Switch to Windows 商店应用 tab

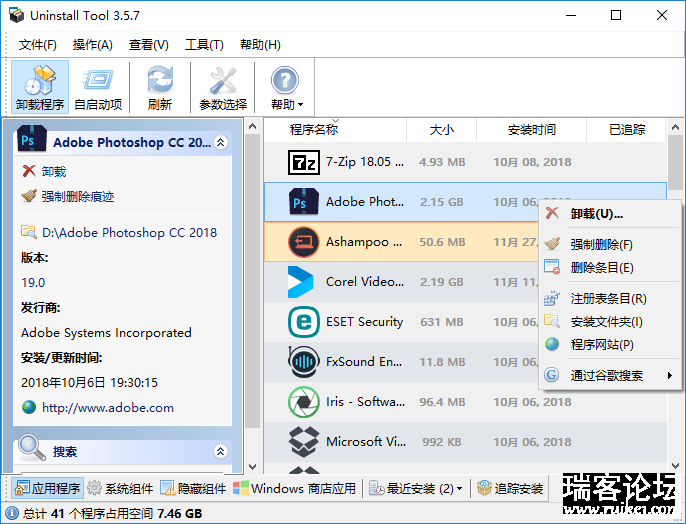coord(294,488)
